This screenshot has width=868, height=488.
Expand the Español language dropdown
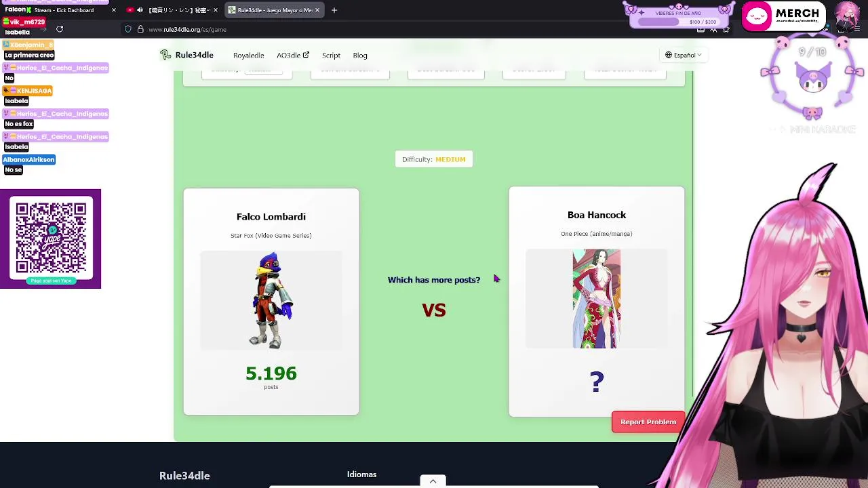tap(683, 55)
